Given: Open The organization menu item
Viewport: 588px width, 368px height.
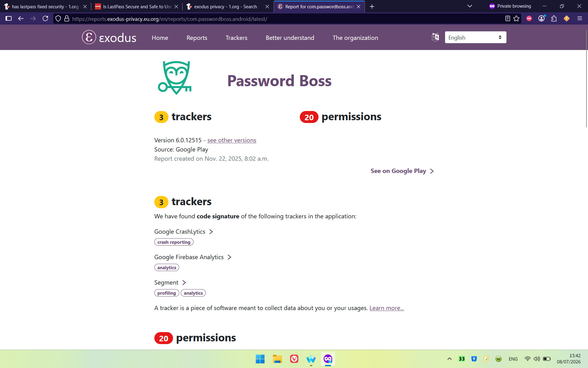Looking at the screenshot, I should coord(355,38).
